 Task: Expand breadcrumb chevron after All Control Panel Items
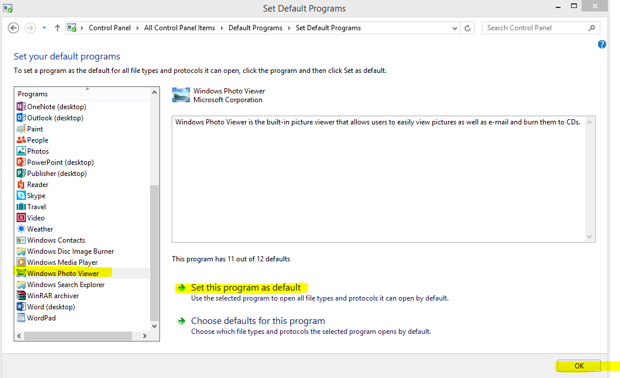221,28
